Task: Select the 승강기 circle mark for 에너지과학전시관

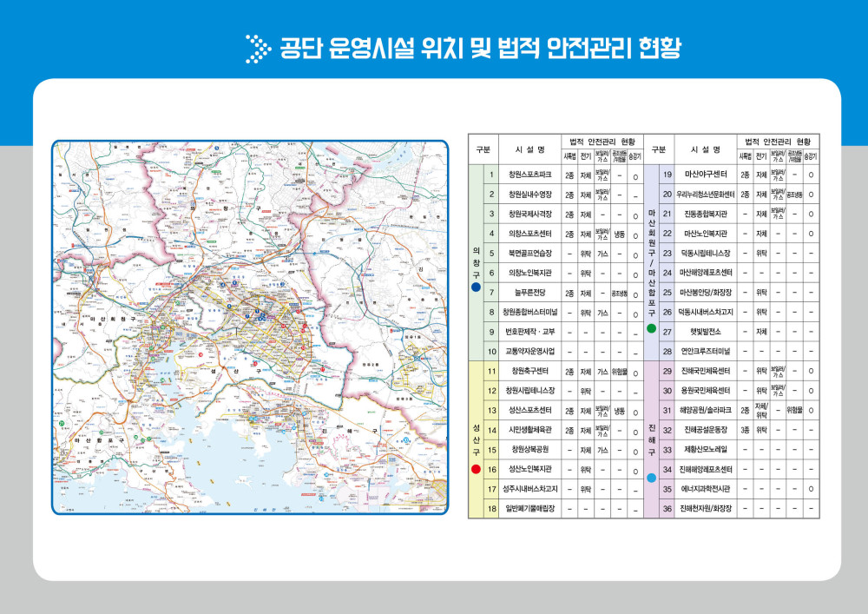Action: (x=810, y=489)
